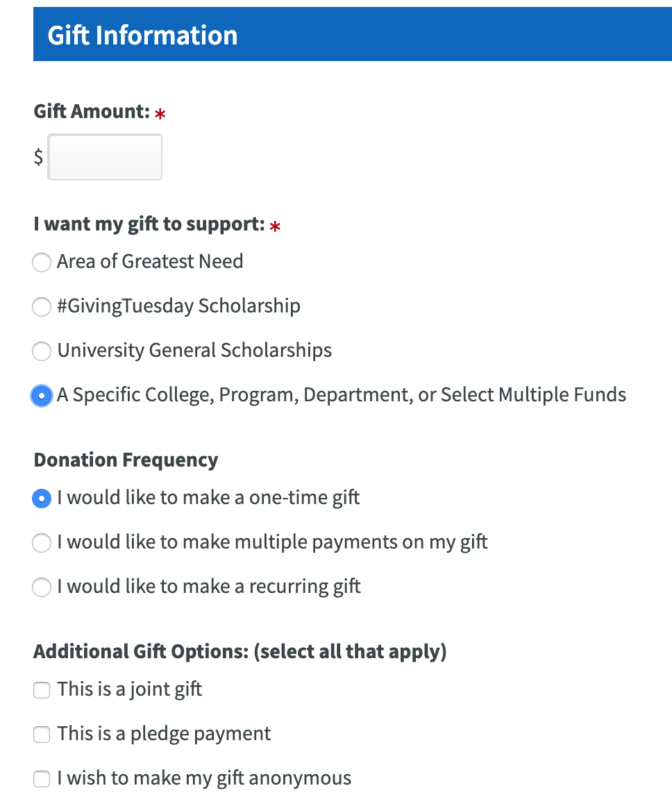Choose the #GivingTuesday Scholarship radio option

click(x=42, y=307)
